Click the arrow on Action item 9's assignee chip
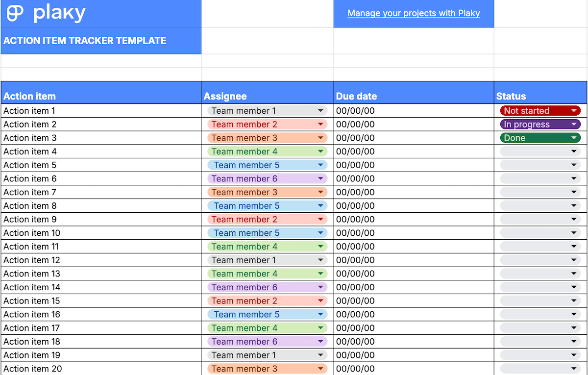The width and height of the screenshot is (588, 375). point(320,220)
